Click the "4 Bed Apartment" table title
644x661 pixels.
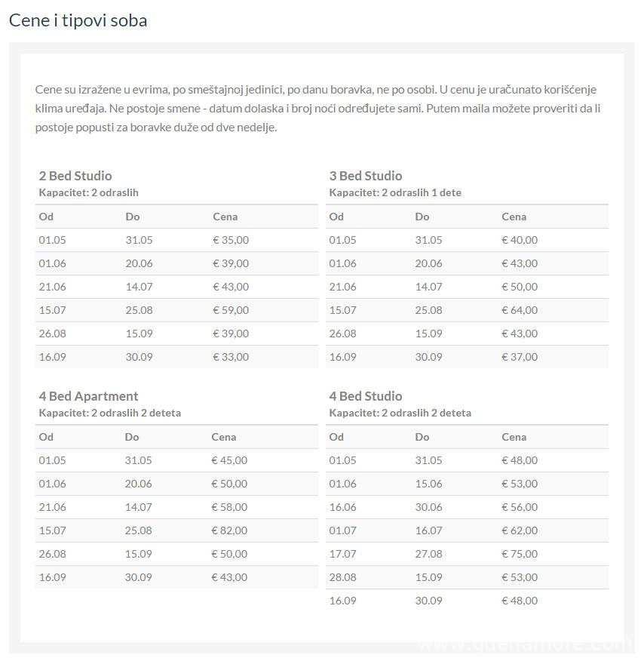pos(89,396)
